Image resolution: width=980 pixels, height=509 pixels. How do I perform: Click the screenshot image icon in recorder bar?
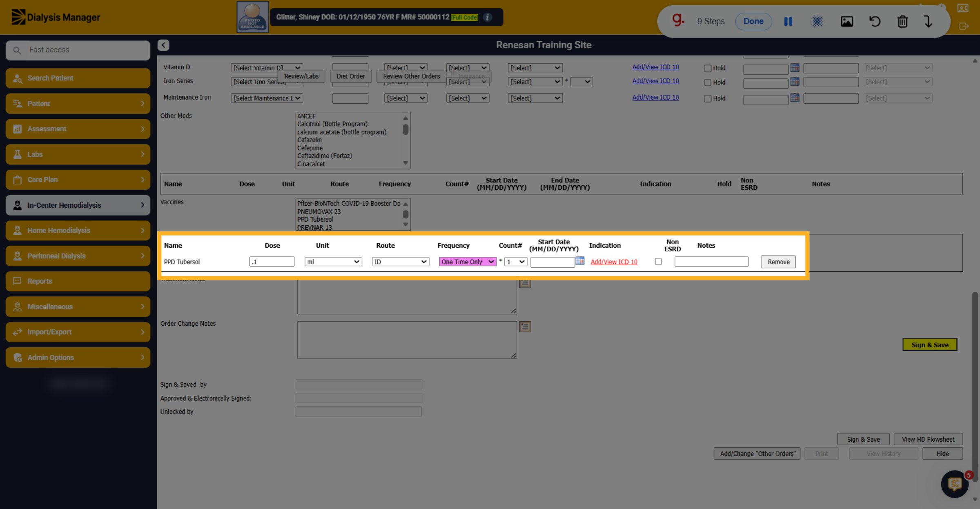coord(846,21)
